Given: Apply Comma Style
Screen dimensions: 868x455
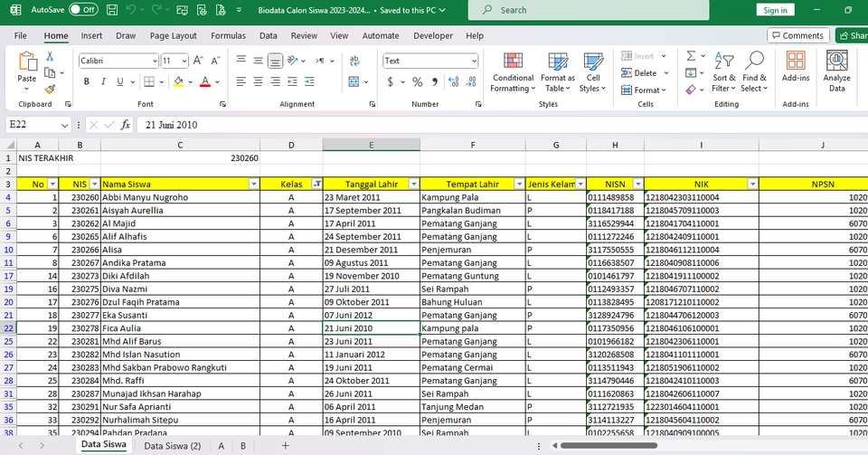Looking at the screenshot, I should pos(435,82).
